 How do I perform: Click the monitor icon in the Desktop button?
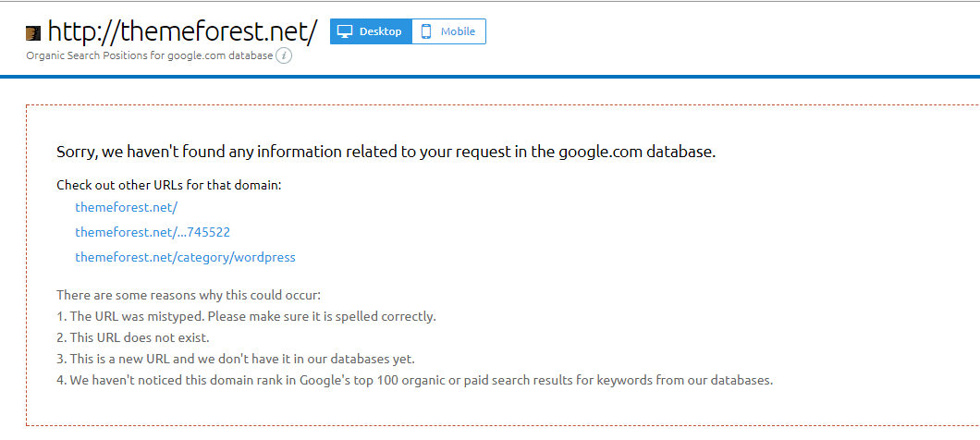tap(346, 31)
